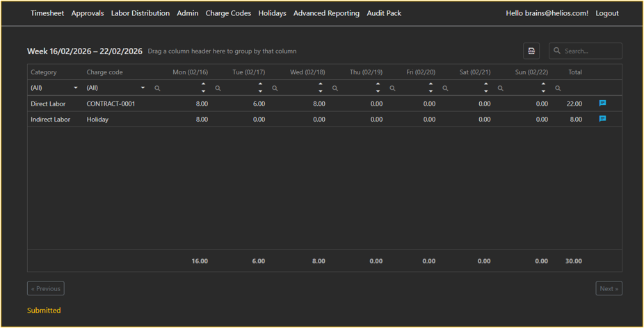Go to the Previous week
This screenshot has width=644, height=328.
pyautogui.click(x=46, y=288)
